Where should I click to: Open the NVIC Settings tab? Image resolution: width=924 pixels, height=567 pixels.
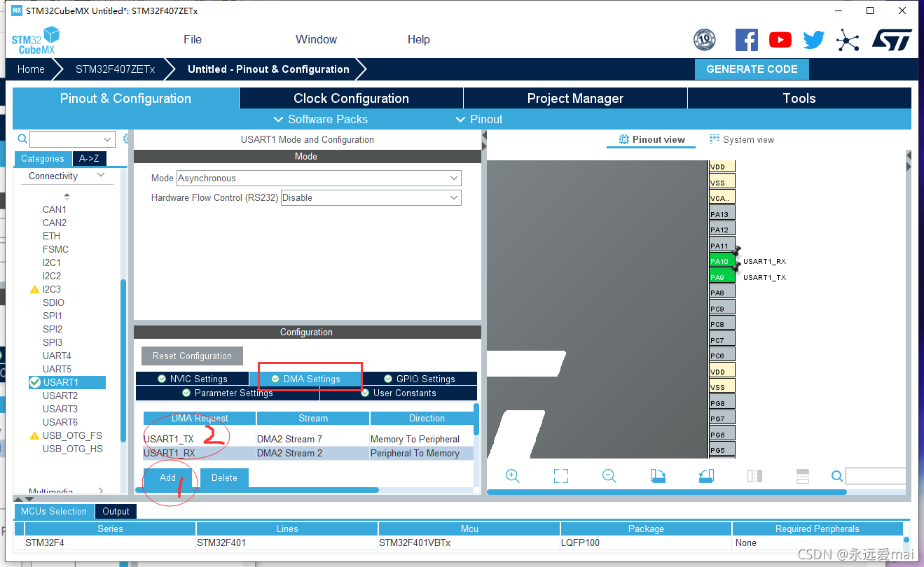[192, 379]
